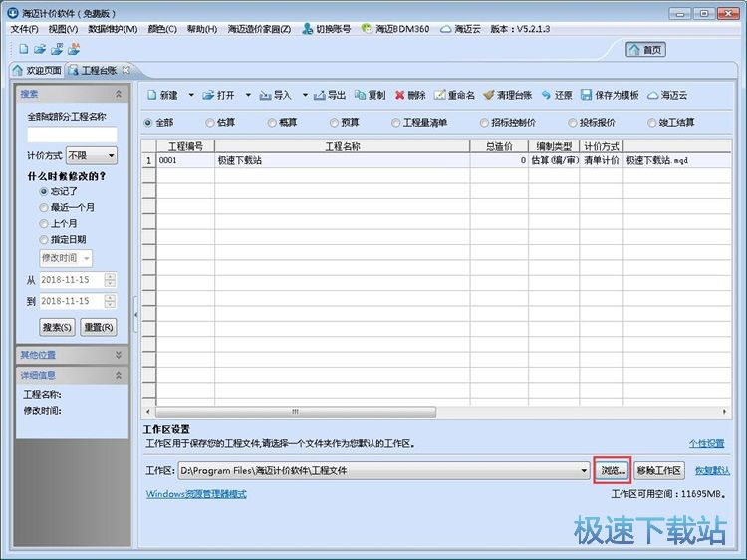Open the 打开 dropdown arrow
The height and width of the screenshot is (560, 747).
pos(248,95)
